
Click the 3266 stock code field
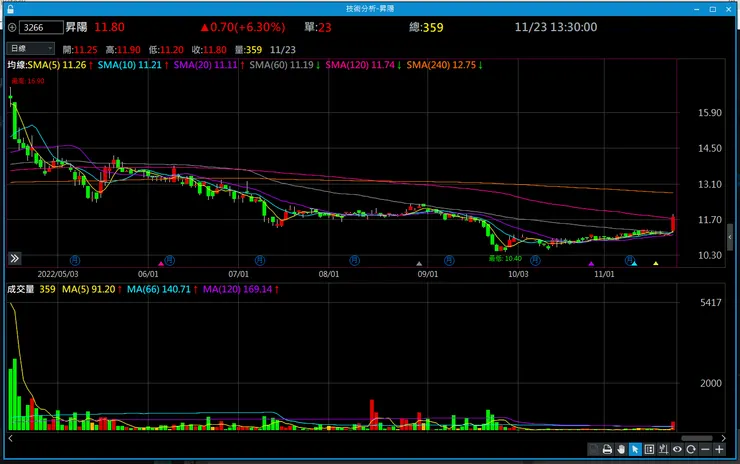pyautogui.click(x=41, y=27)
